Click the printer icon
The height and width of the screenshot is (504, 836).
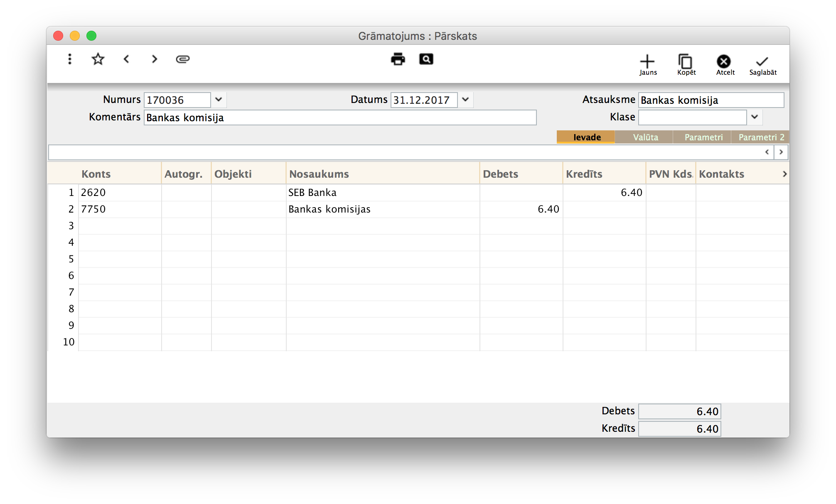coord(398,59)
